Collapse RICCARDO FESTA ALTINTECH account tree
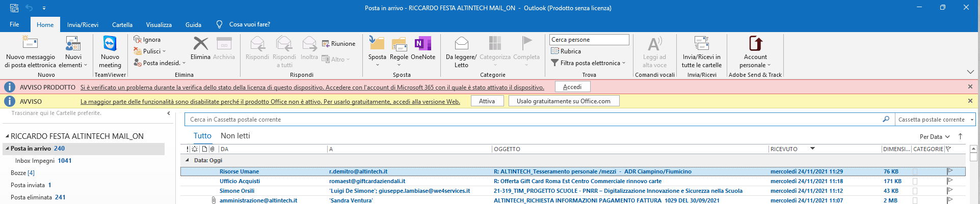The image size is (980, 204). (7, 136)
